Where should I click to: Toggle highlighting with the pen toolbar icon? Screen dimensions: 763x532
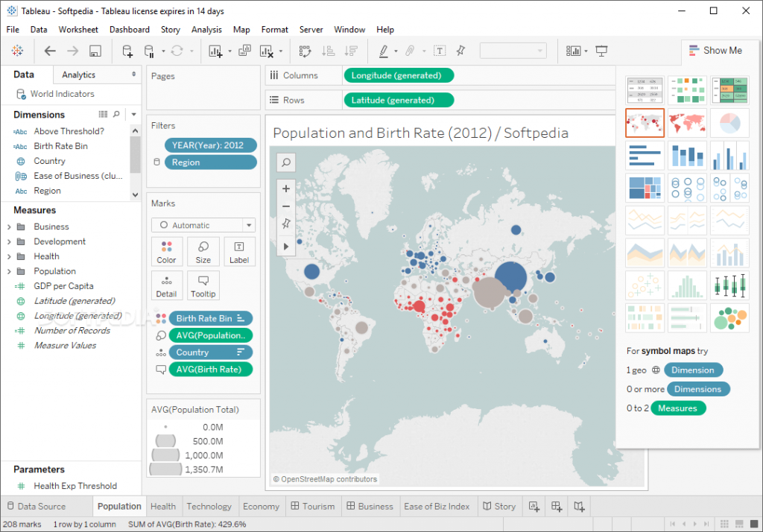[x=384, y=51]
